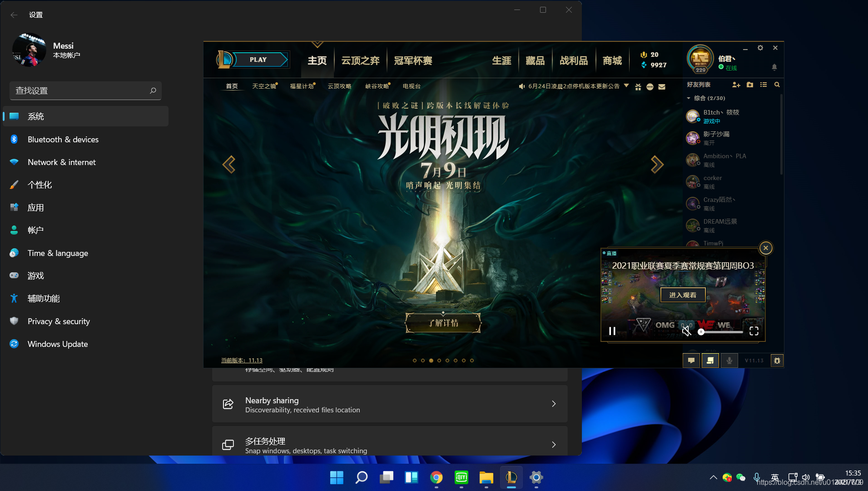Click the announcement speaker icon
This screenshot has width=868, height=491.
[522, 86]
